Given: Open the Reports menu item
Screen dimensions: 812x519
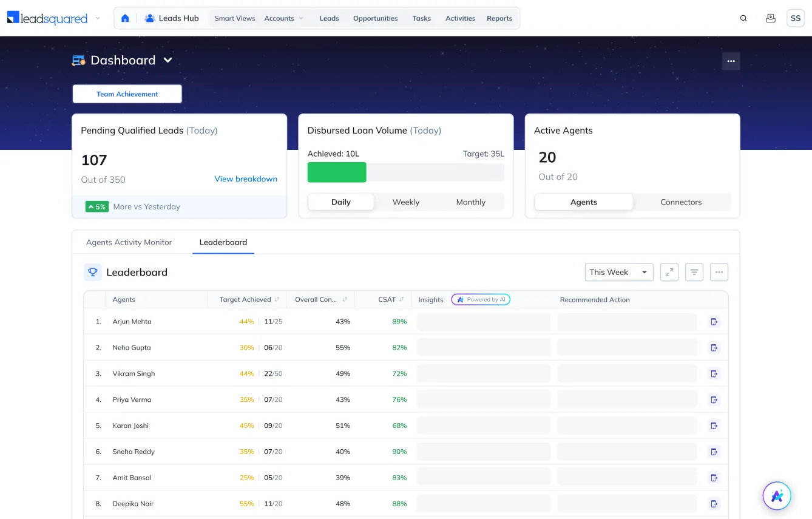Looking at the screenshot, I should (499, 18).
